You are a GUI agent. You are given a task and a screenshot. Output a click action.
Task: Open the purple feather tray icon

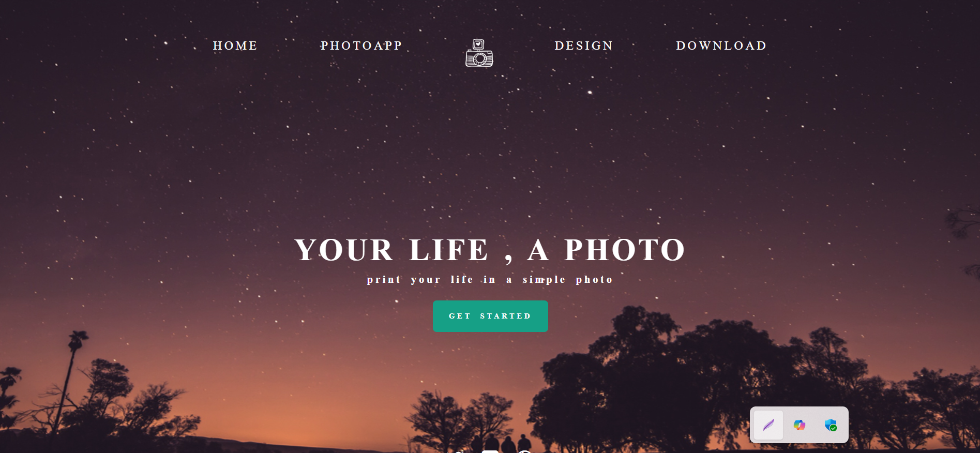tap(768, 425)
